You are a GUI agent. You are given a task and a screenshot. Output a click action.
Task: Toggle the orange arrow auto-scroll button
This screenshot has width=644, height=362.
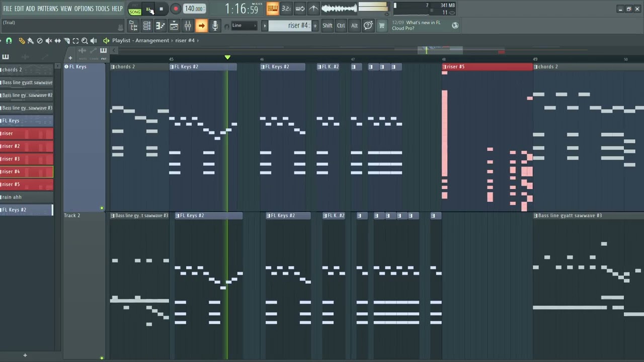pyautogui.click(x=201, y=26)
